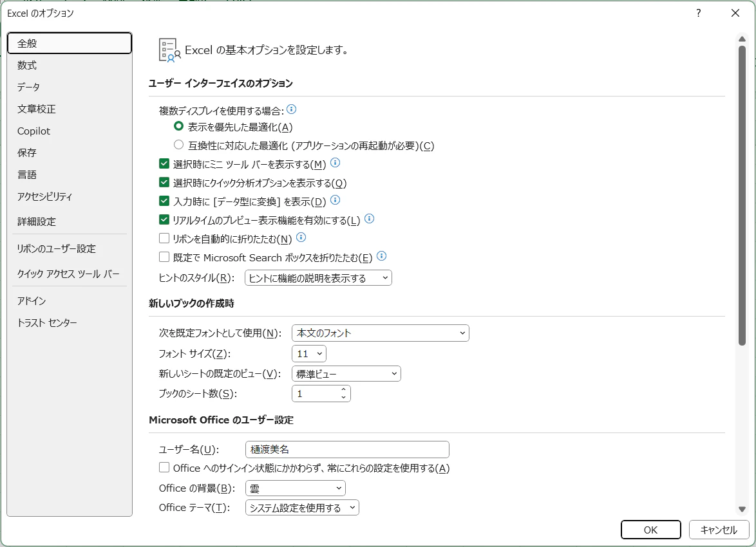Open クイック アクセス ツール バー category
The image size is (756, 547).
click(x=70, y=273)
